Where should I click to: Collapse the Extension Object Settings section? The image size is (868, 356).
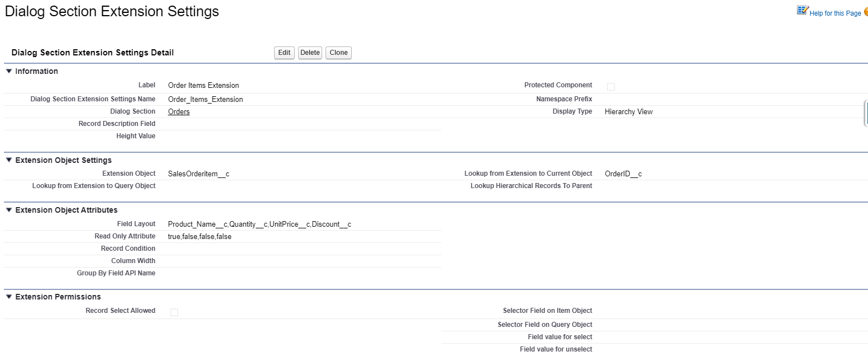point(9,160)
